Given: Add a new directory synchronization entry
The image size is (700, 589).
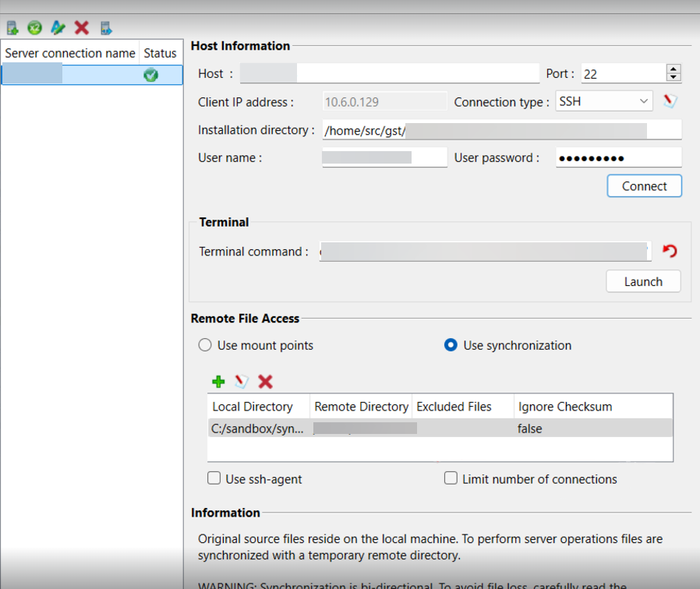Looking at the screenshot, I should coord(217,382).
